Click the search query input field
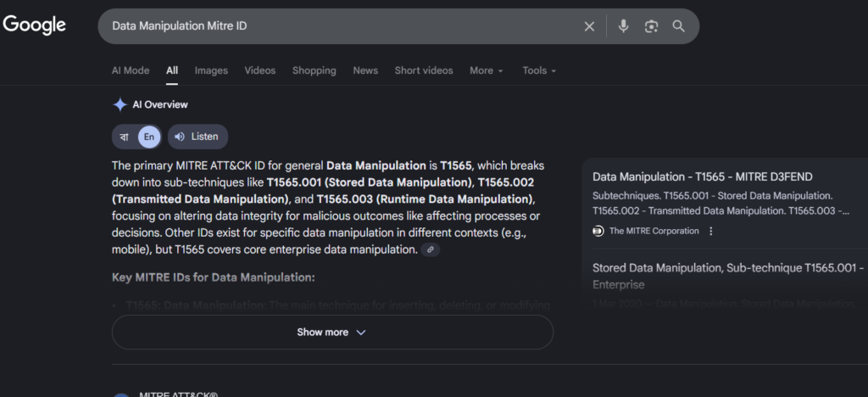868x397 pixels. tap(339, 26)
